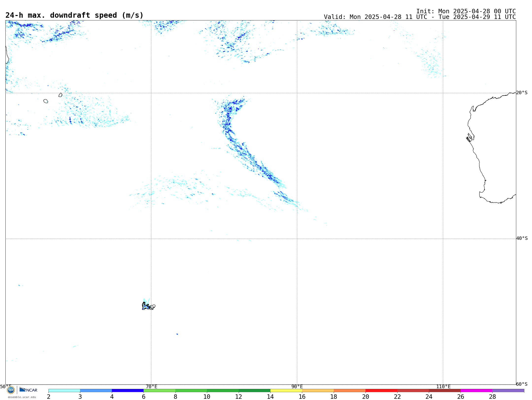Click the NCAR logo
Viewport: 532px width, 400px height.
(x=28, y=390)
